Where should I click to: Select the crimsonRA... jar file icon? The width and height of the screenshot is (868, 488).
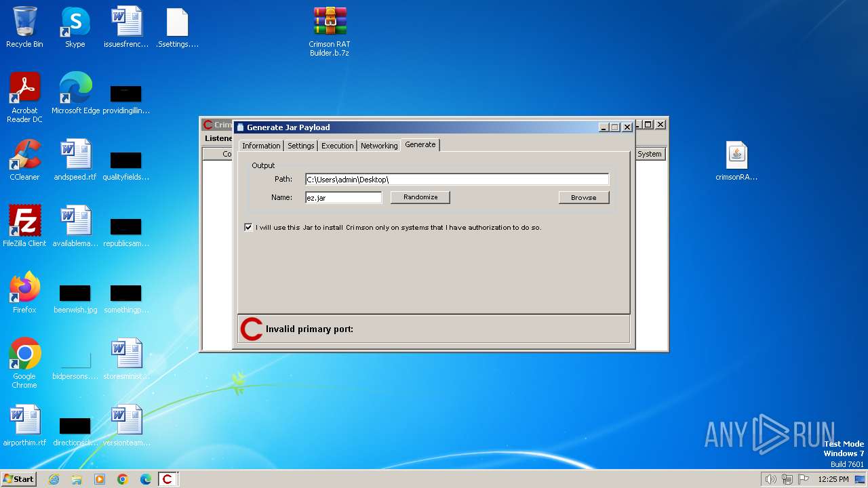[x=736, y=161]
